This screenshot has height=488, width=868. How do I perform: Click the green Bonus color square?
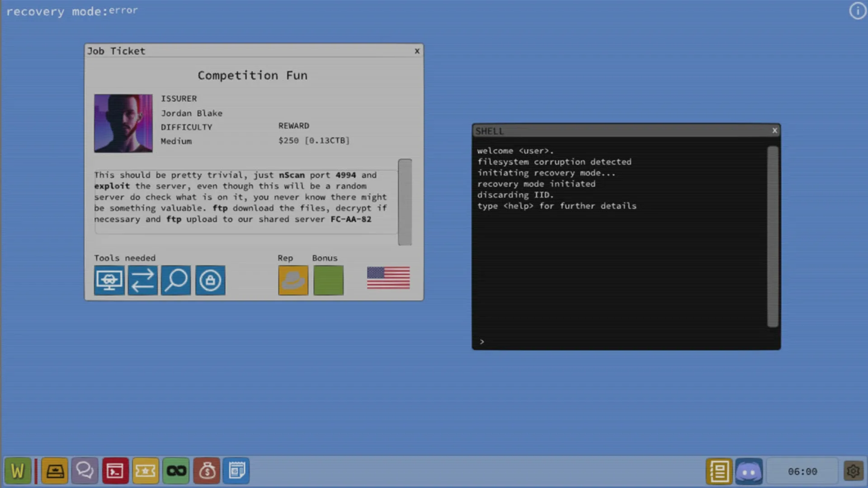[328, 280]
